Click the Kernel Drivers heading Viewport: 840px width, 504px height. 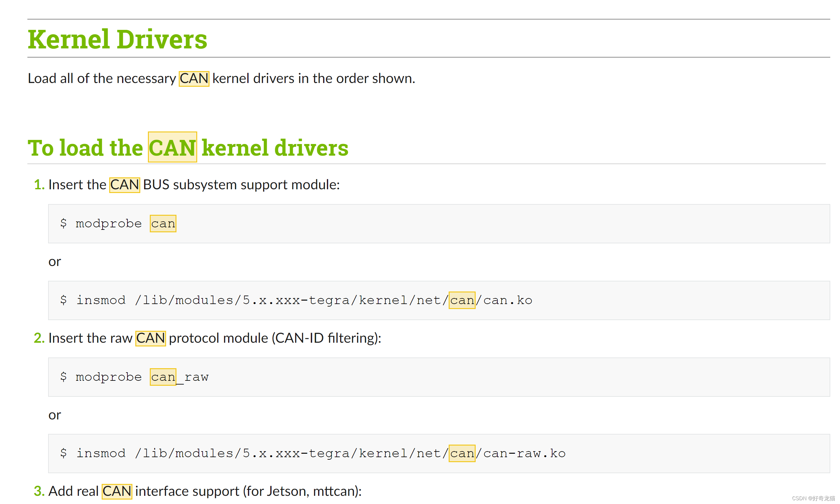point(117,39)
